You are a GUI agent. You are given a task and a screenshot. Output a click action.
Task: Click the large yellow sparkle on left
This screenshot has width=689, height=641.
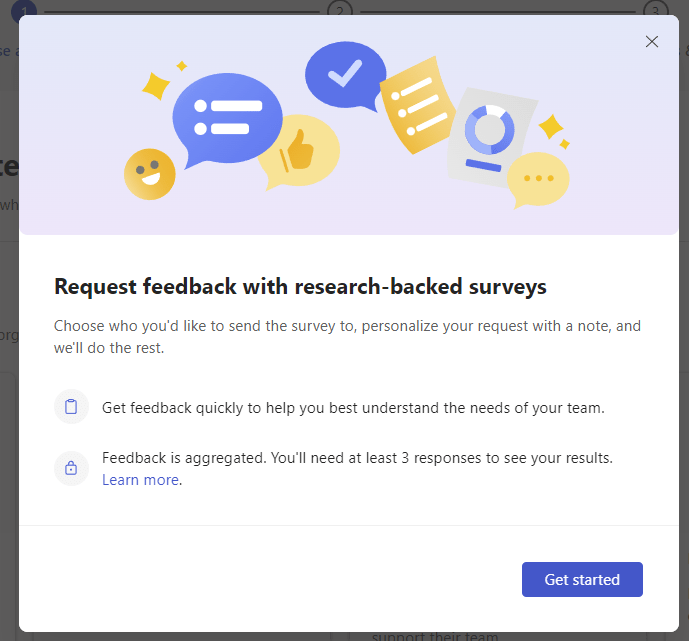[x=156, y=86]
